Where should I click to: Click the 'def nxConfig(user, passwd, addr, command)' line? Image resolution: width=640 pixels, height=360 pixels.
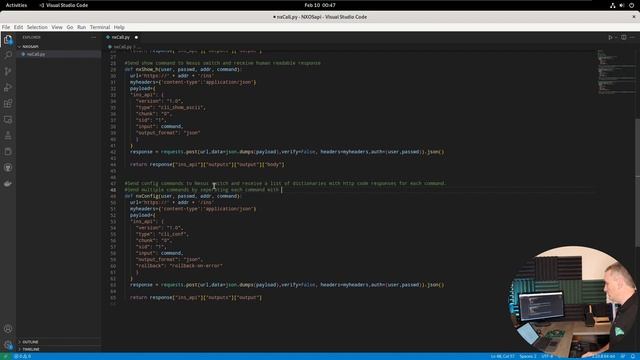point(183,196)
